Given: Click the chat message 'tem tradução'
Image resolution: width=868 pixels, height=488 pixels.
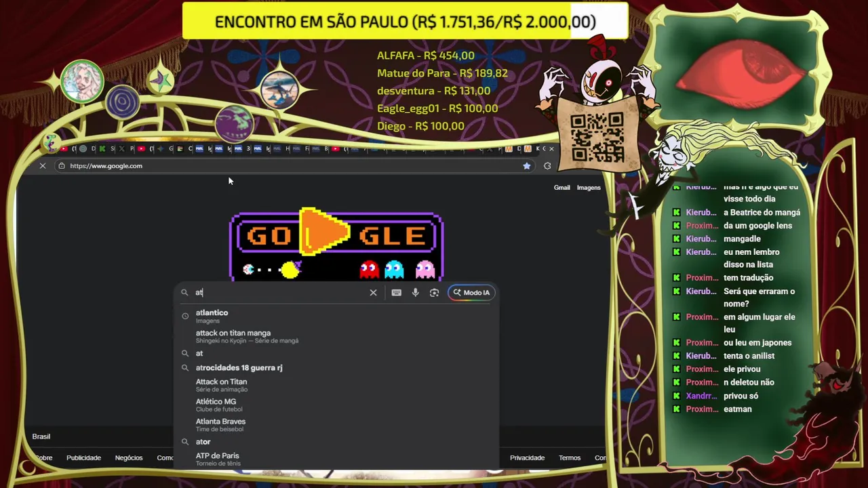Looking at the screenshot, I should tap(748, 278).
